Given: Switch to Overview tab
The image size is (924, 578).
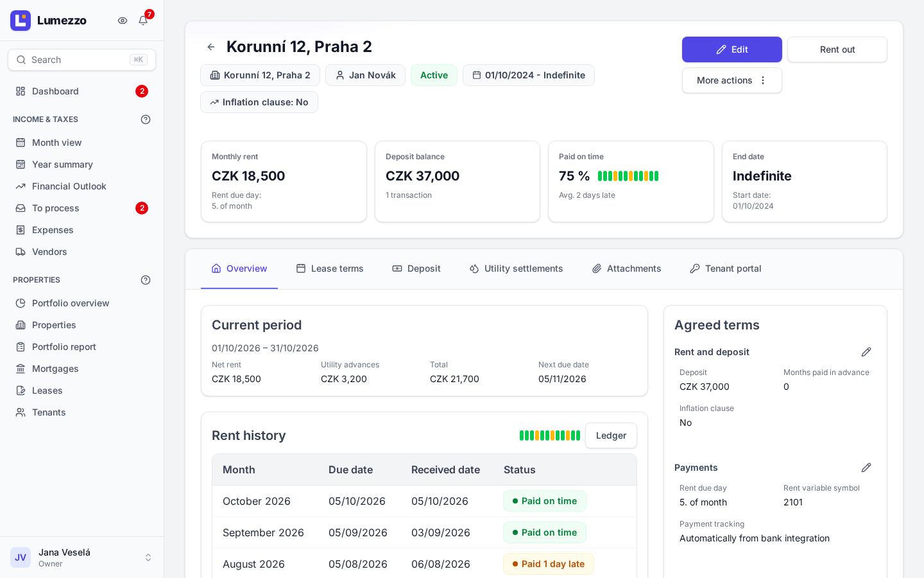Looking at the screenshot, I should [x=239, y=268].
